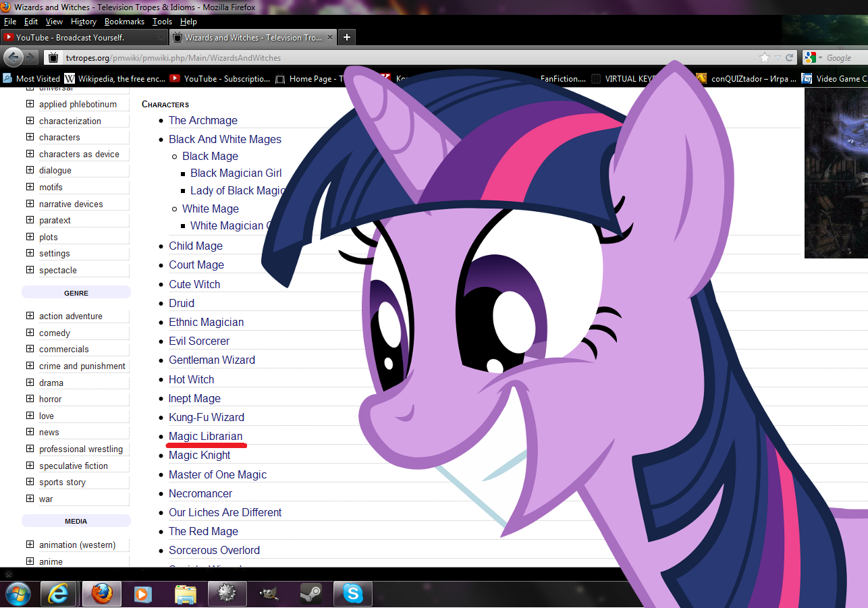This screenshot has height=608, width=868.
Task: Follow the Master of One Magic link
Action: (x=218, y=475)
